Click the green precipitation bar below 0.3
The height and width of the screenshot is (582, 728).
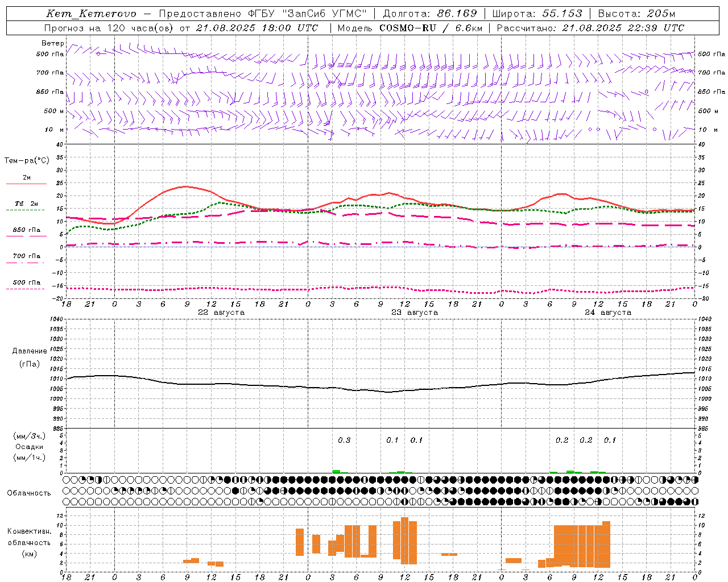(x=336, y=471)
